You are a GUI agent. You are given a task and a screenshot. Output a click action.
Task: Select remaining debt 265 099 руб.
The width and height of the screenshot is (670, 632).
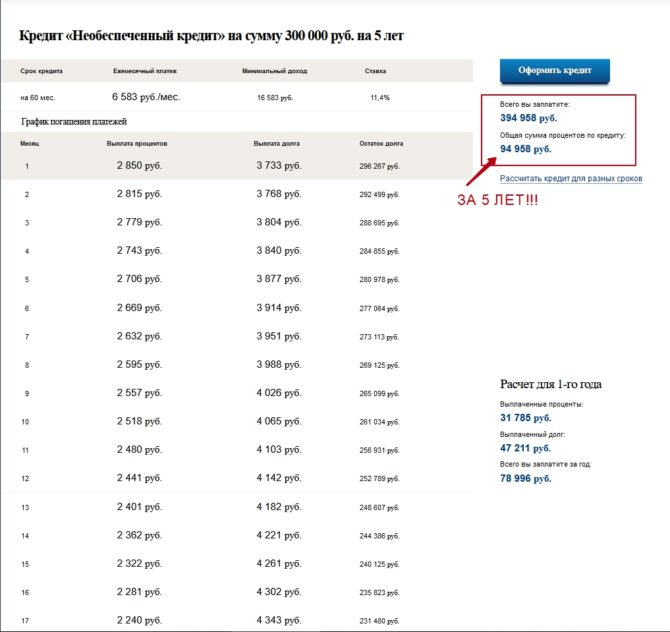(x=379, y=394)
